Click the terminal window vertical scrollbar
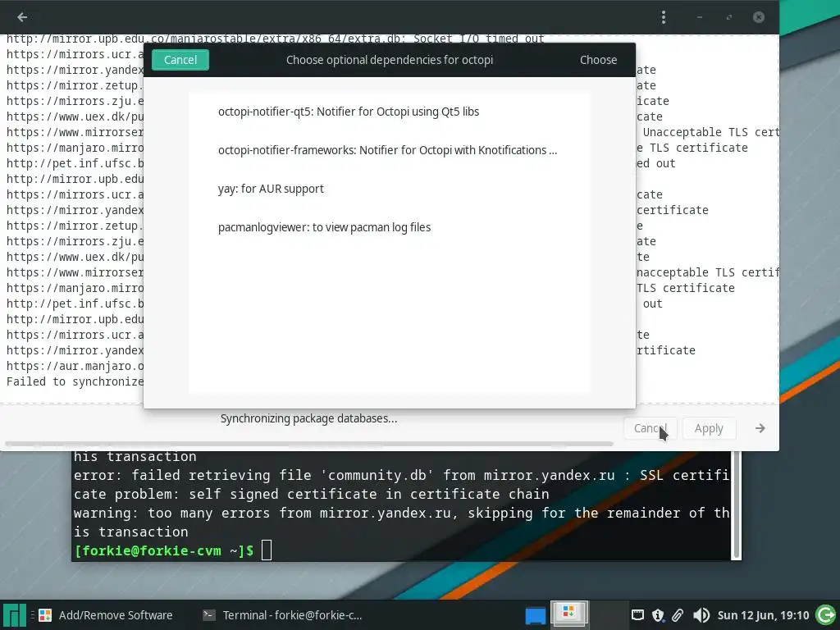Viewport: 840px width, 630px height. 737,504
